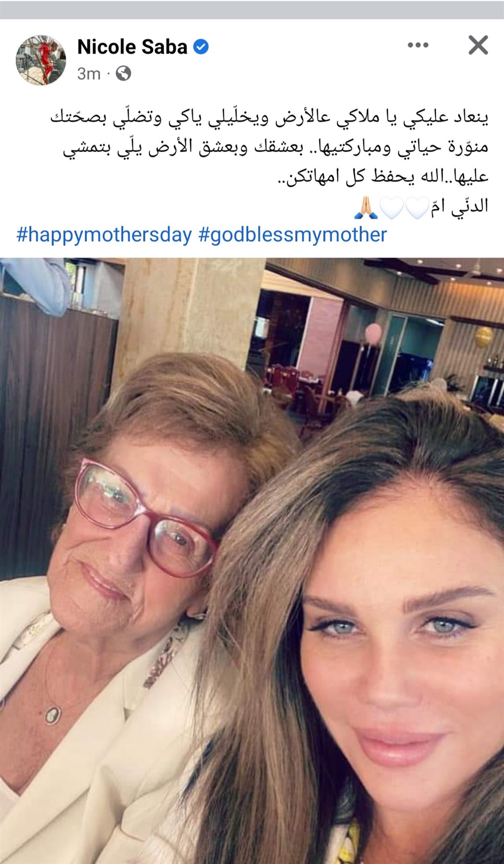Click the gray bar above the post
The height and width of the screenshot is (864, 504).
(252, 10)
